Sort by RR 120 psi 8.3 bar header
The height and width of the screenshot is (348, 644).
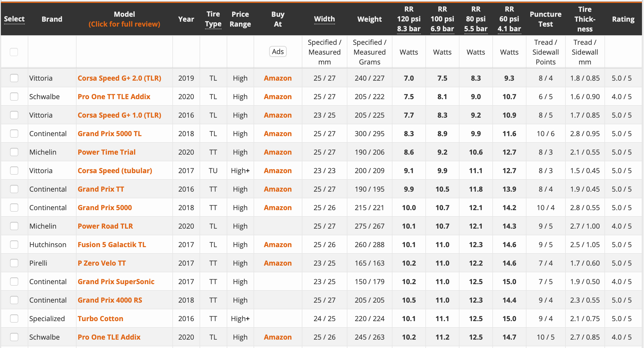coord(409,19)
